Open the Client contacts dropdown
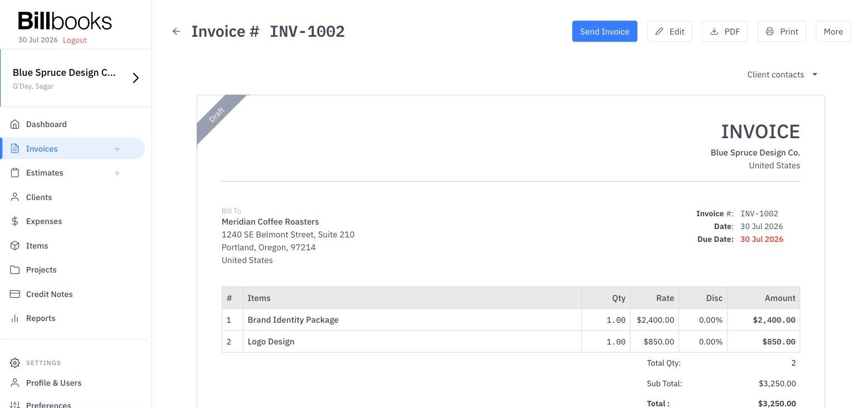The width and height of the screenshot is (868, 408). point(782,75)
